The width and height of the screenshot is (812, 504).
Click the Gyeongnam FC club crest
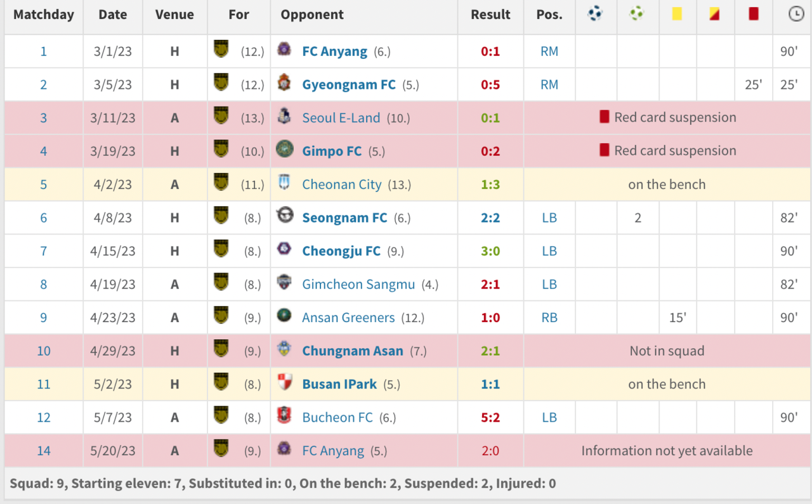284,82
